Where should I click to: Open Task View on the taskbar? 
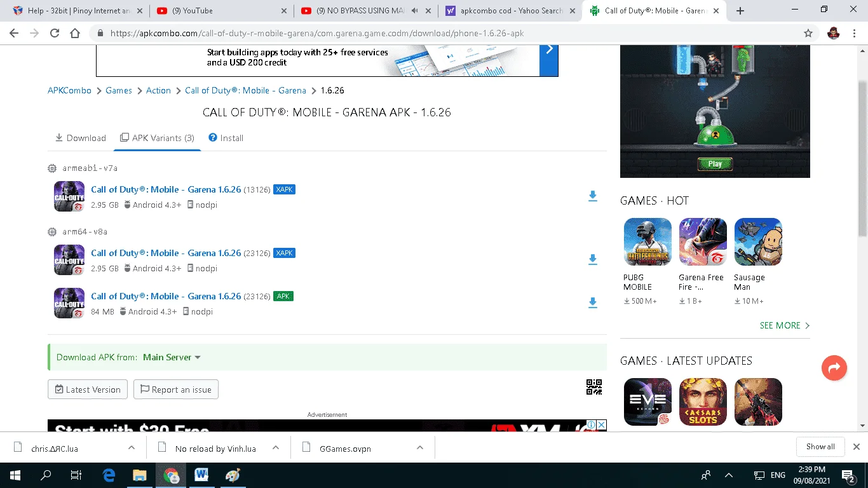click(76, 475)
